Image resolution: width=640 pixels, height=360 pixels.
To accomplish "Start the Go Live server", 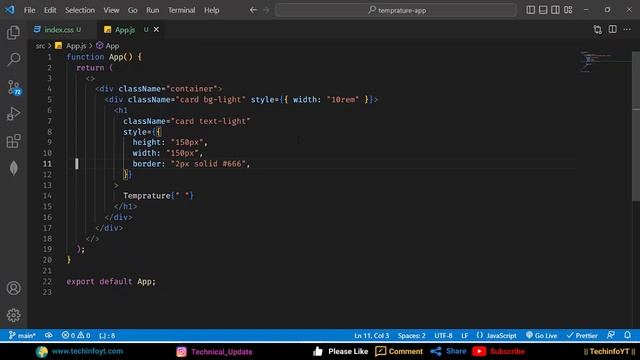I will (541, 336).
